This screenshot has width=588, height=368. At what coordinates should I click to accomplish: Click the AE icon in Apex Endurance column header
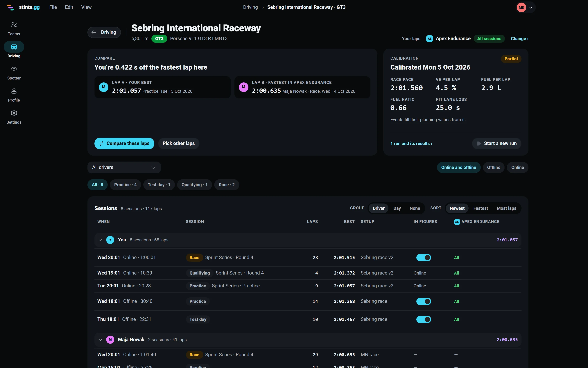pyautogui.click(x=457, y=222)
